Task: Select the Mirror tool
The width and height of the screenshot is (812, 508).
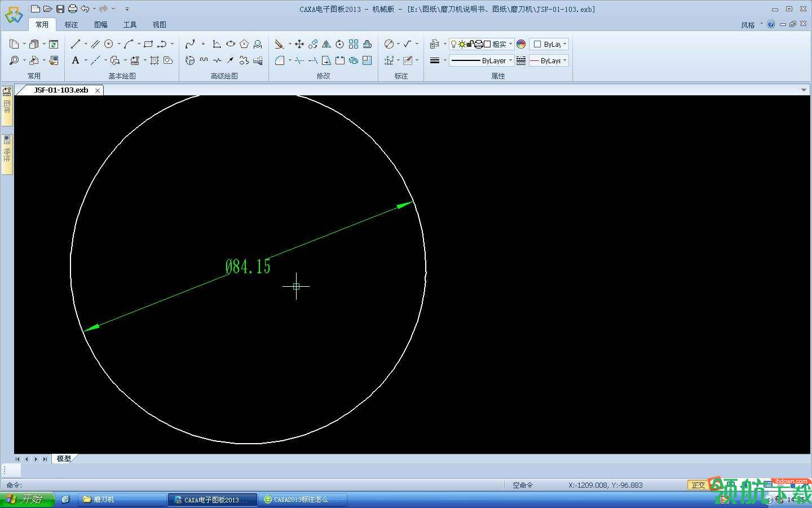Action: tap(326, 43)
